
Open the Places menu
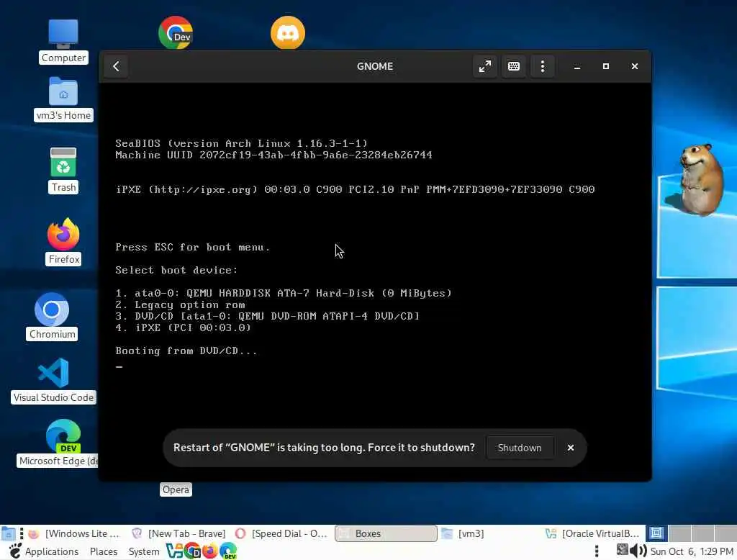(104, 551)
